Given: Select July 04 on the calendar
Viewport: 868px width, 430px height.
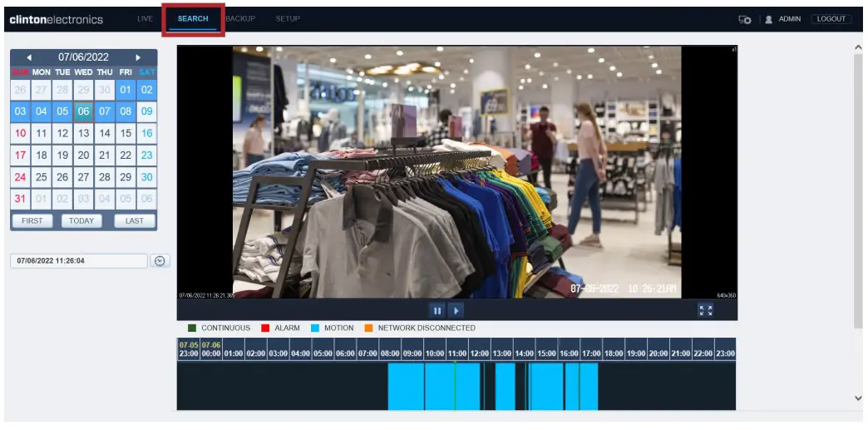Looking at the screenshot, I should point(42,111).
